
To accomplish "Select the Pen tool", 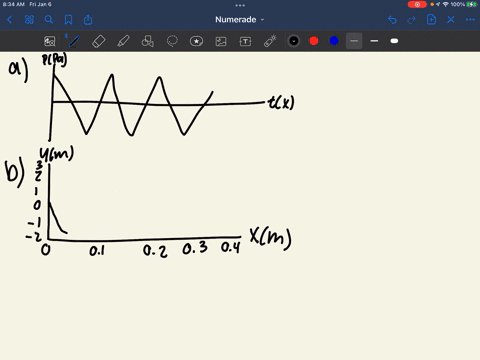I will pyautogui.click(x=74, y=41).
